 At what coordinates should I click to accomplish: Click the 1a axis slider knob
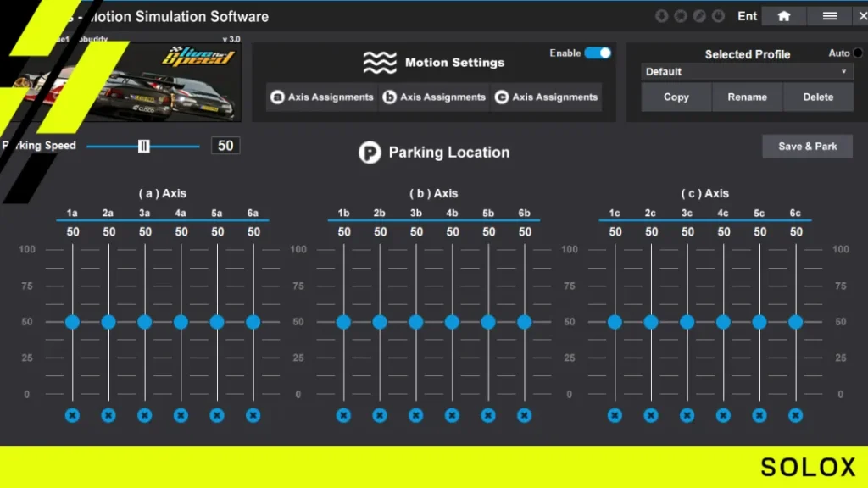(72, 322)
